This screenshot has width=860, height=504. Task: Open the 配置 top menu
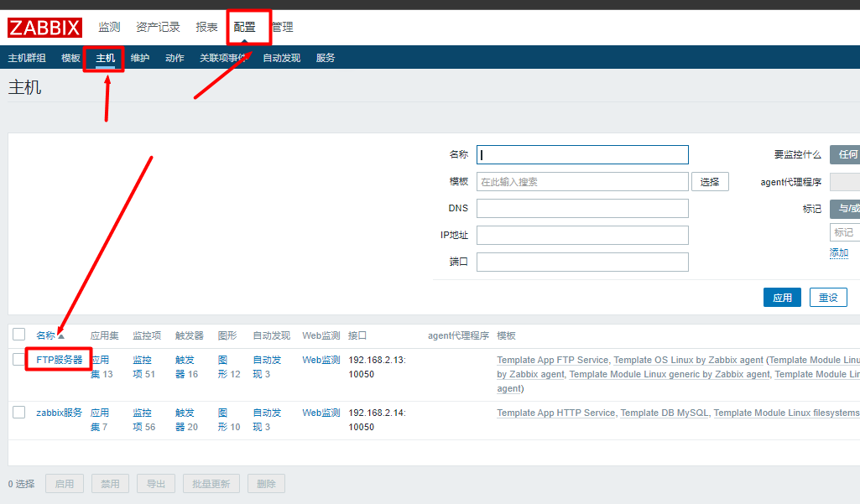245,27
